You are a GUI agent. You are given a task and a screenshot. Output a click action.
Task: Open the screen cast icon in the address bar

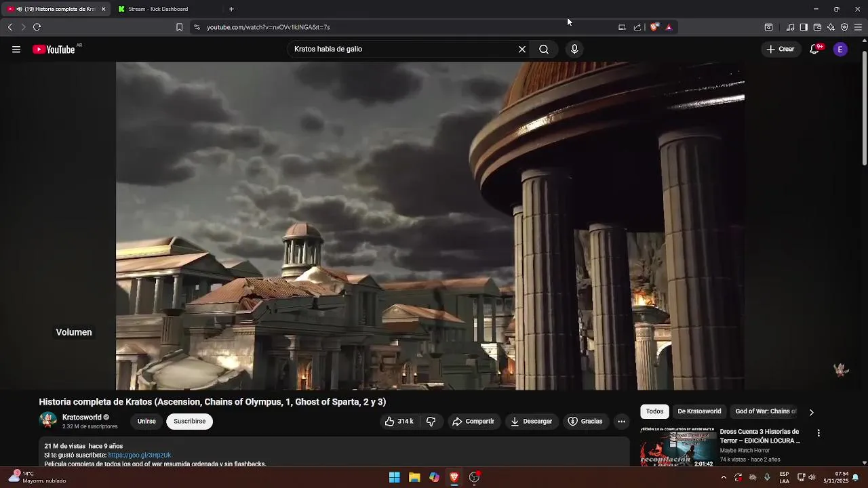pyautogui.click(x=622, y=27)
